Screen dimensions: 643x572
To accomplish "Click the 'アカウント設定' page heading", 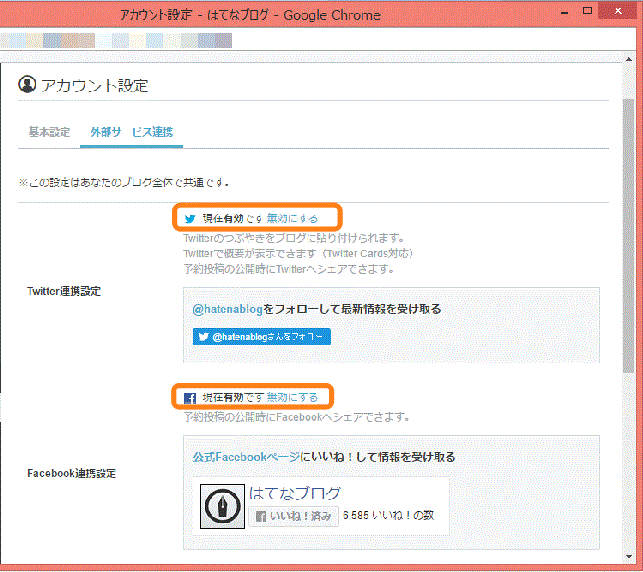I will (x=94, y=85).
